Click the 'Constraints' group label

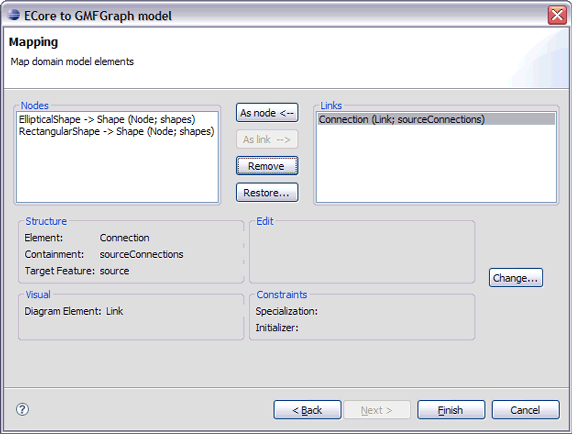(282, 294)
